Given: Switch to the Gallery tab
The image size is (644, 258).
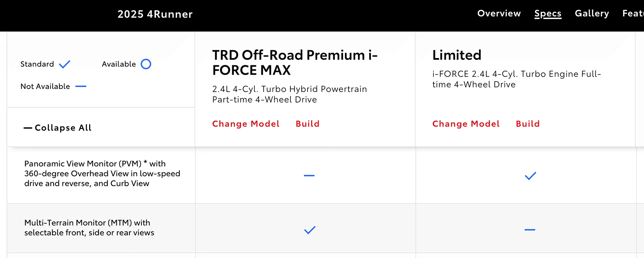Looking at the screenshot, I should click(x=591, y=13).
